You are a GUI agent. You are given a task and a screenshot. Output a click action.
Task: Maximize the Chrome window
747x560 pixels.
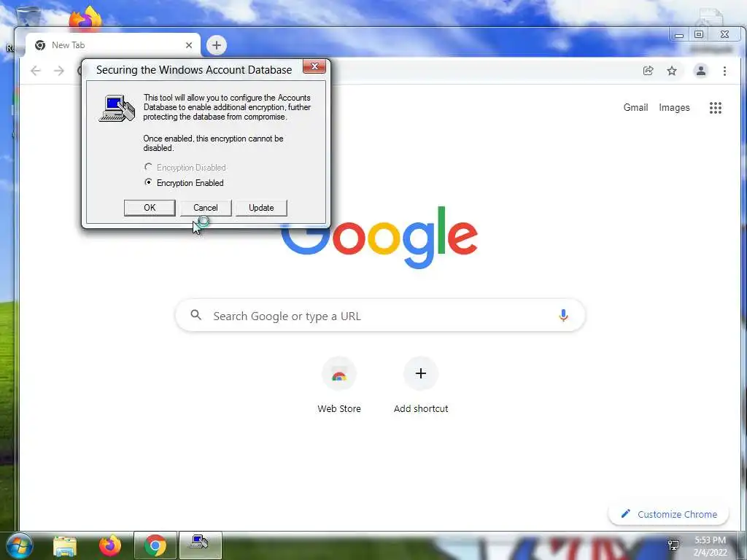(699, 34)
